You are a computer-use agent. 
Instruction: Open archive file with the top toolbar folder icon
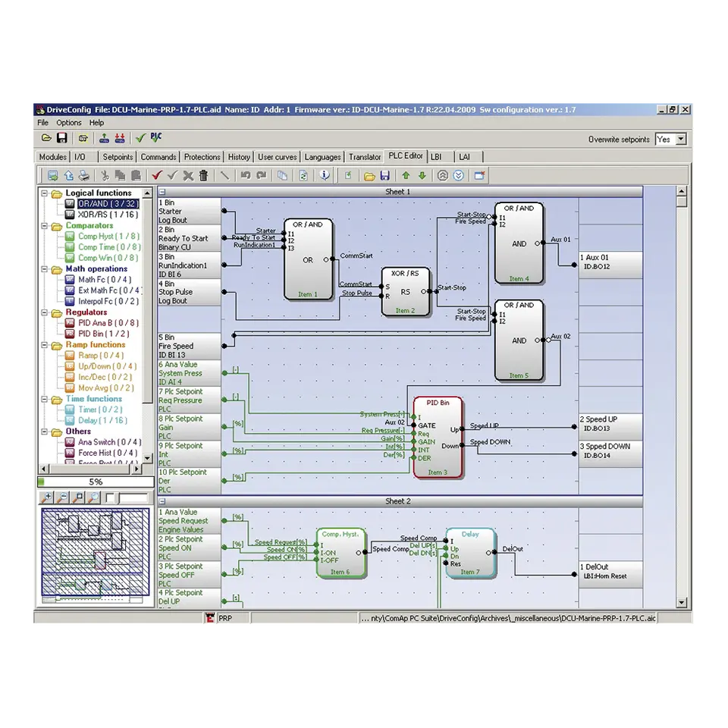pos(46,138)
